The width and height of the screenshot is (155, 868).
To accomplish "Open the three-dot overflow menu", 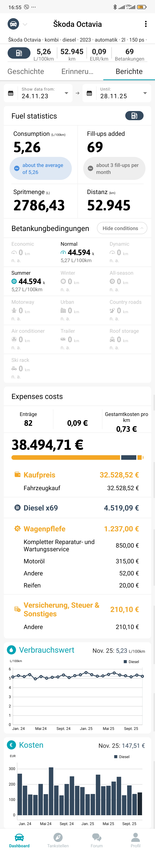I will (146, 24).
